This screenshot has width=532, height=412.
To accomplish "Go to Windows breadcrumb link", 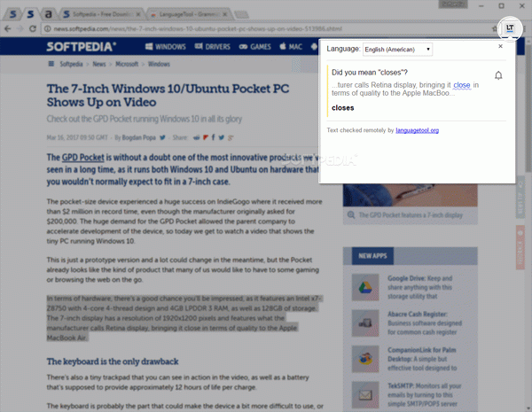I will (x=159, y=64).
